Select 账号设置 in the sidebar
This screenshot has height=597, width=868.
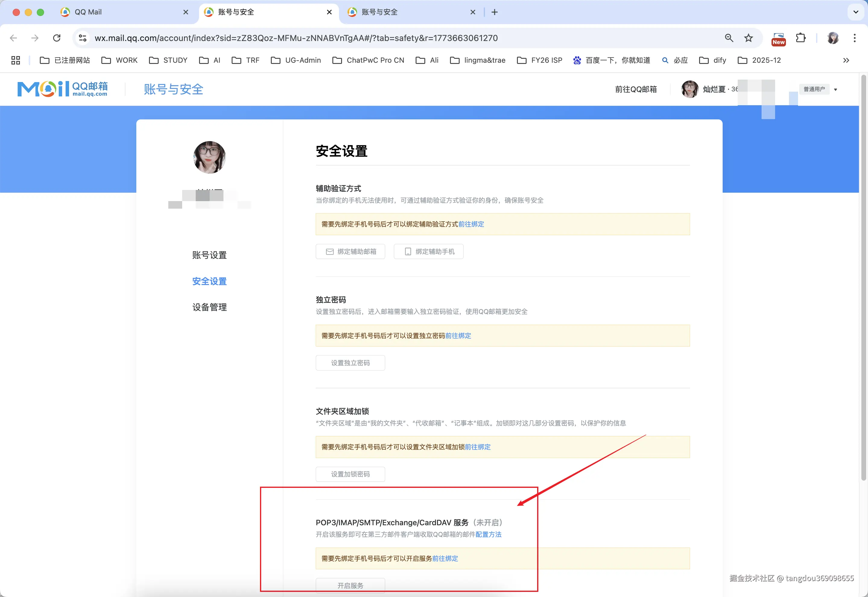coord(209,255)
